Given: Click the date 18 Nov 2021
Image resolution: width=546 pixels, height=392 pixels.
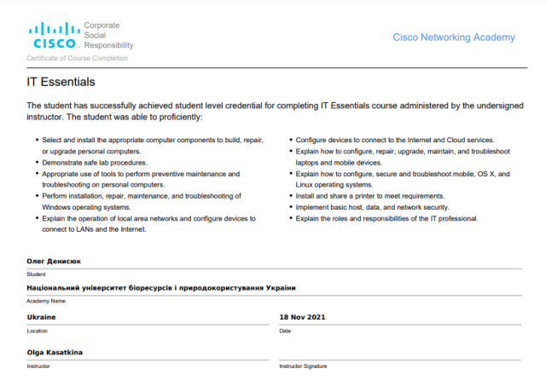Looking at the screenshot, I should tap(302, 317).
